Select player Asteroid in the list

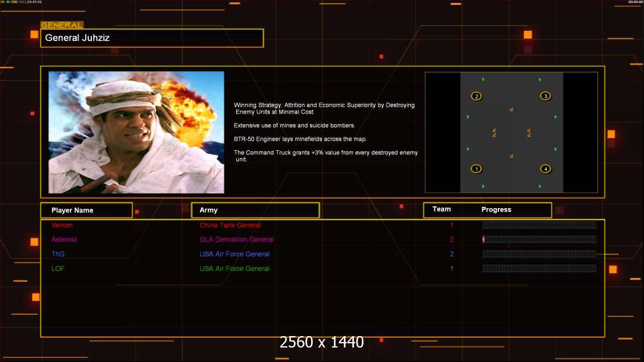click(64, 240)
